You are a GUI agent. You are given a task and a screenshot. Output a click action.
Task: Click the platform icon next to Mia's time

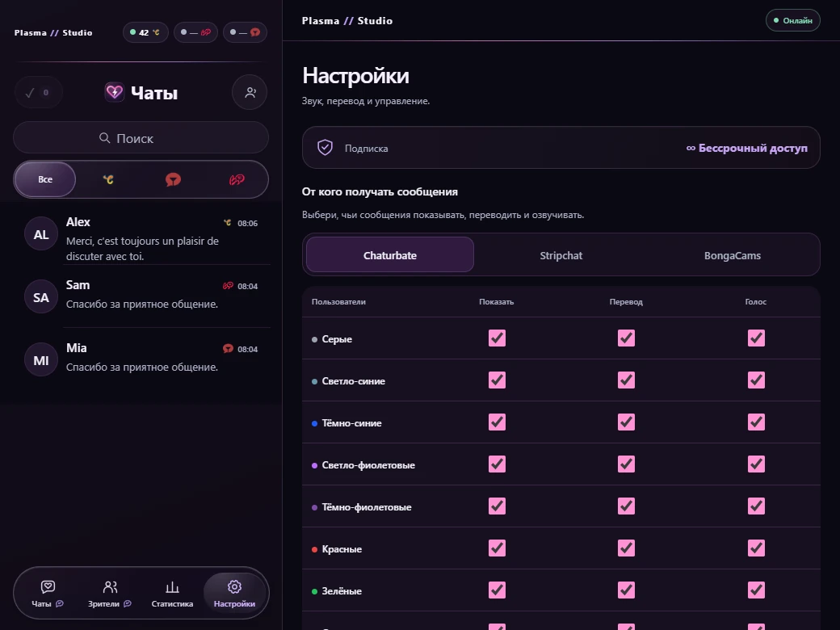[228, 349]
